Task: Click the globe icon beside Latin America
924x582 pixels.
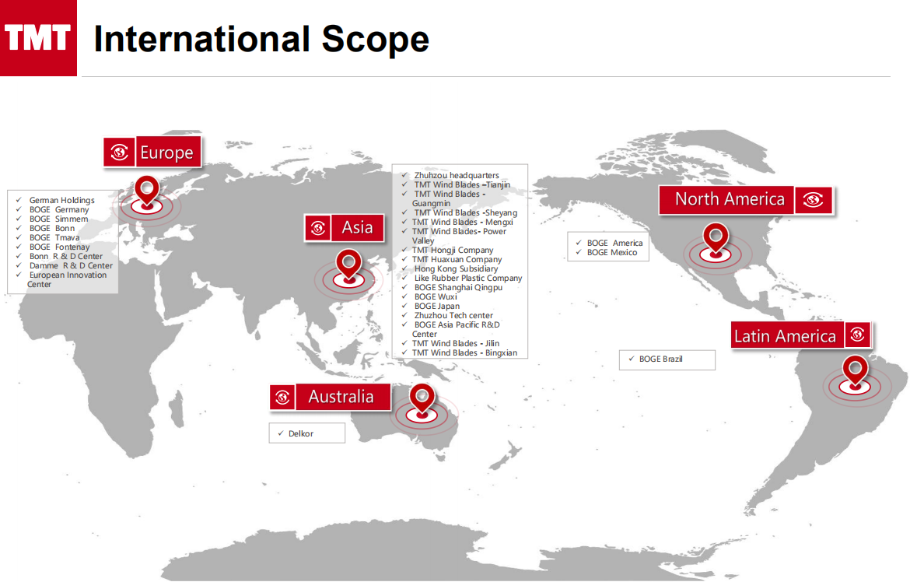Action: (857, 335)
